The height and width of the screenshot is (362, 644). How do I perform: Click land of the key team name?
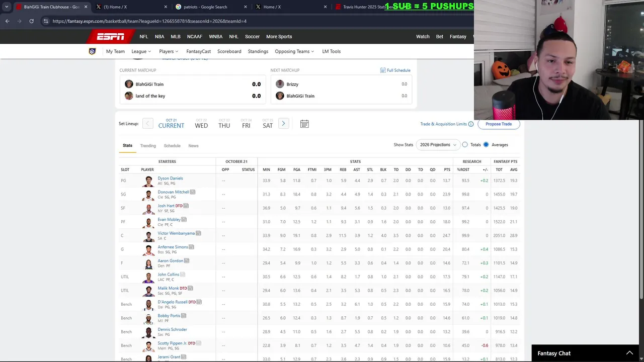point(150,96)
